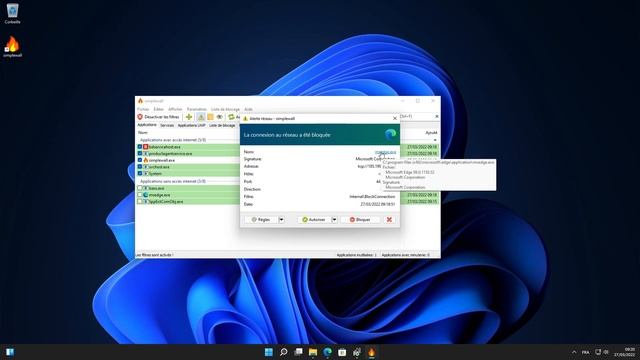
Task: Open the Paramètres menu
Action: (x=196, y=109)
